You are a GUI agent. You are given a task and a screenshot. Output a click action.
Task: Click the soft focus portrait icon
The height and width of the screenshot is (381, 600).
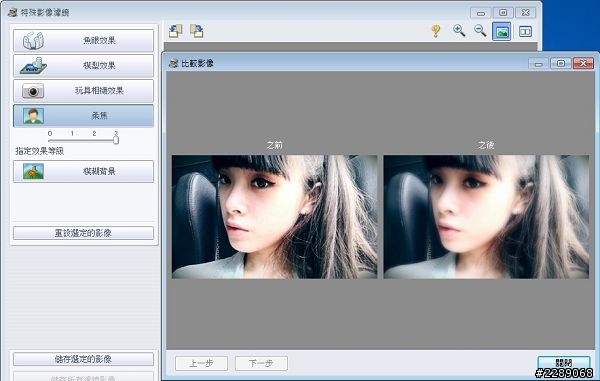pos(33,116)
